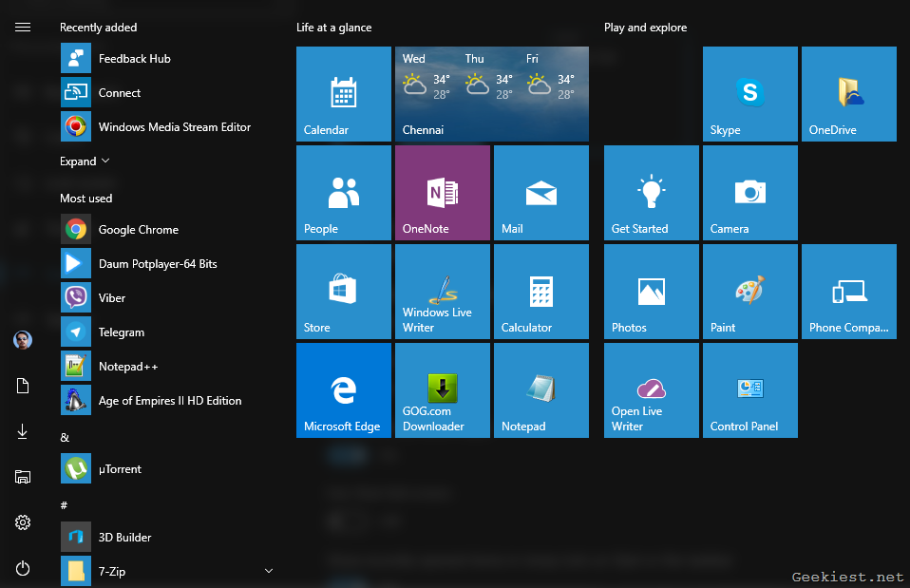Expand the Recently added list
Screen dimensions: 910x588
pos(85,161)
